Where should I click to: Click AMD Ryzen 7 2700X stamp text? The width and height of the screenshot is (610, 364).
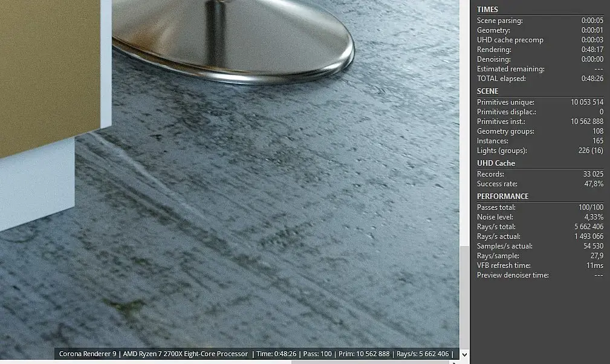pos(185,354)
